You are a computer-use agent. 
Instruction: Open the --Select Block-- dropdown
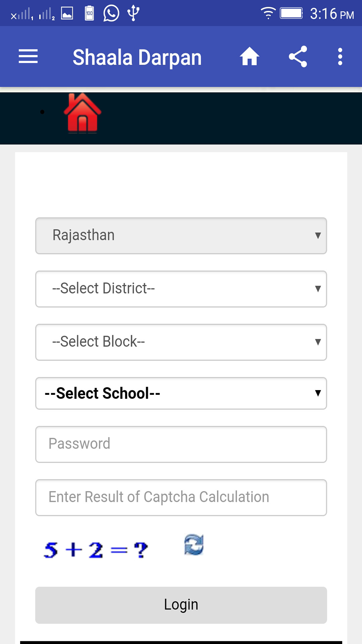181,342
